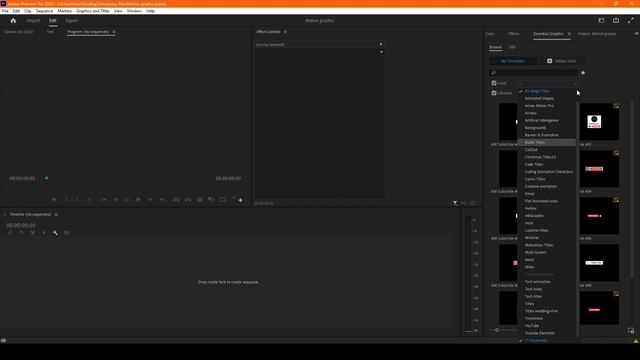This screenshot has width=640, height=360.
Task: Step forward one frame in the Program monitor
Action: (x=150, y=200)
